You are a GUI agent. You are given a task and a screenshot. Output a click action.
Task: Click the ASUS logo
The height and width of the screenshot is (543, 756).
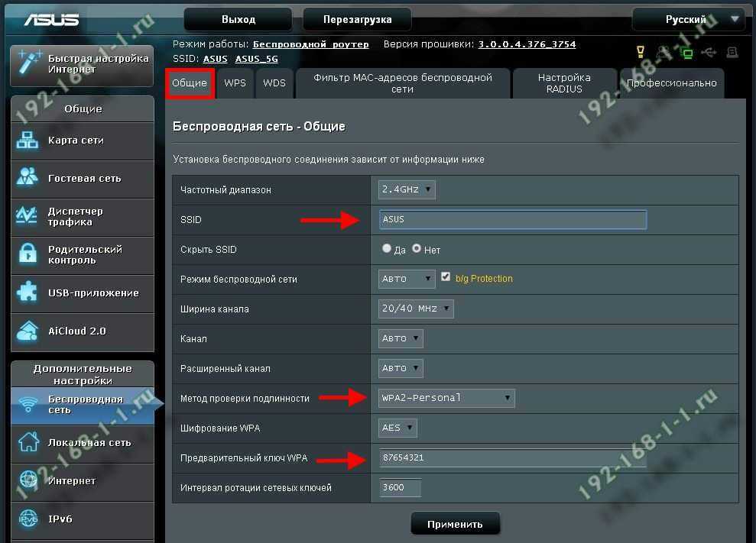pyautogui.click(x=51, y=19)
